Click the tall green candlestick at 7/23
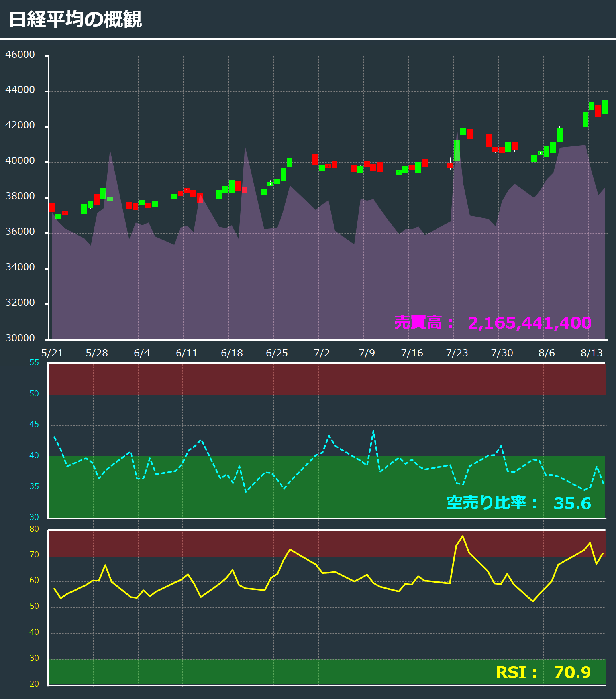The width and height of the screenshot is (616, 699). coord(457,150)
